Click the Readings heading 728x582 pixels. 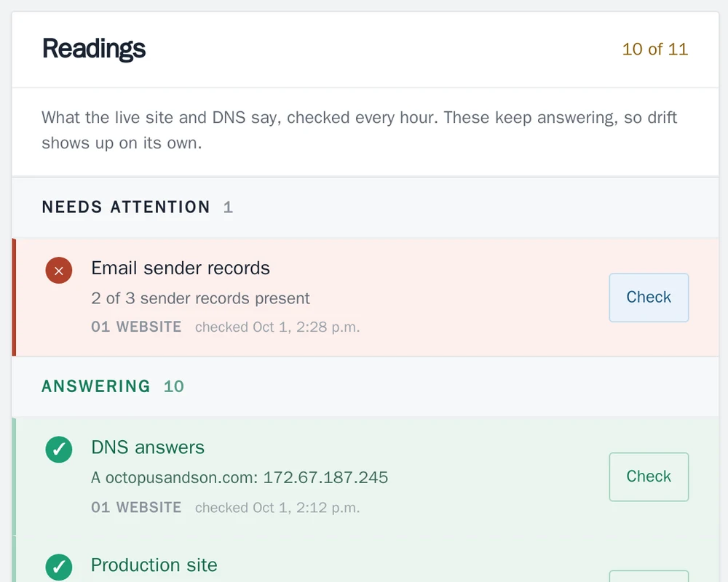(x=94, y=49)
